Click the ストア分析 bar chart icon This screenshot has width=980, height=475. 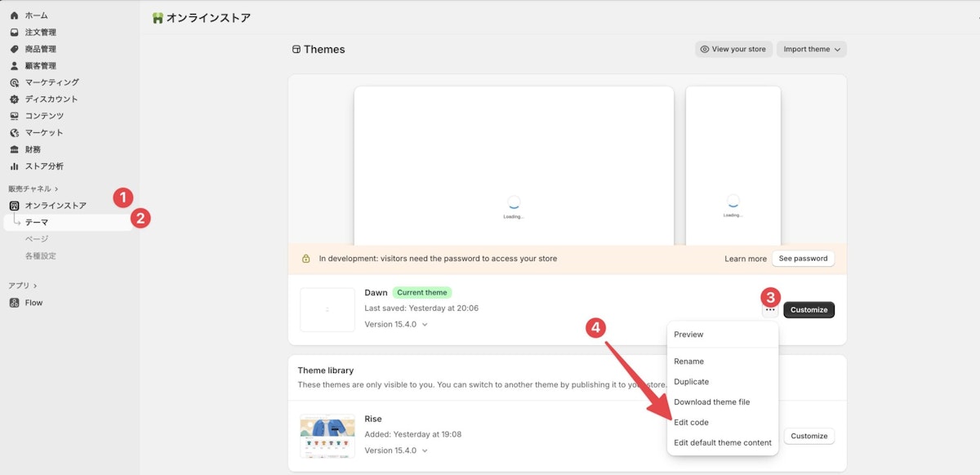tap(14, 166)
